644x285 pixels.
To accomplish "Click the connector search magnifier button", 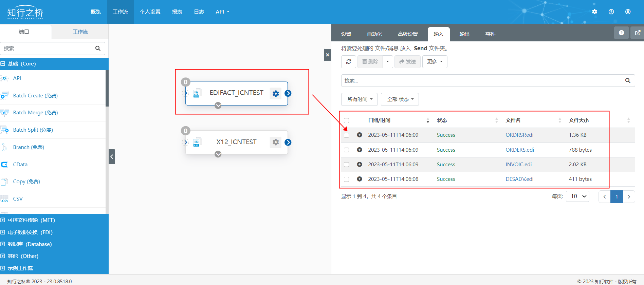I will point(97,48).
